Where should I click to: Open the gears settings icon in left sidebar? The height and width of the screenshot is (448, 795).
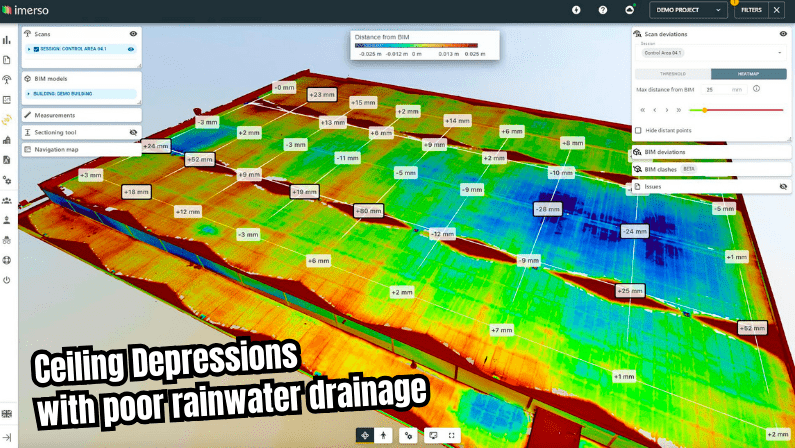tap(7, 180)
